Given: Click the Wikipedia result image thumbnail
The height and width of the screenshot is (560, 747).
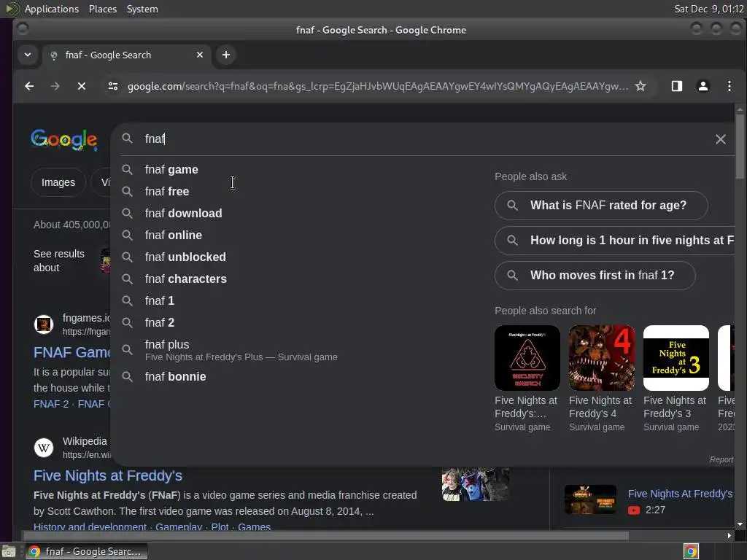Looking at the screenshot, I should (476, 484).
